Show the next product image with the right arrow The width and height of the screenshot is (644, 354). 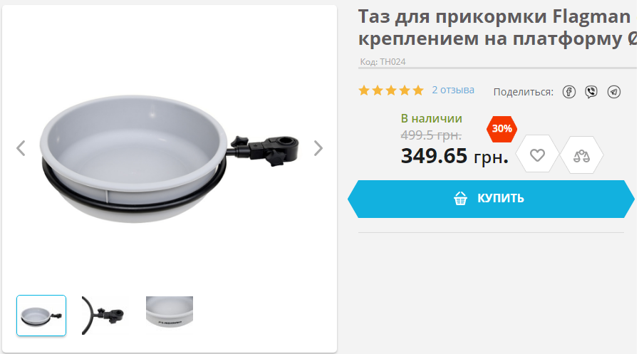click(x=318, y=148)
